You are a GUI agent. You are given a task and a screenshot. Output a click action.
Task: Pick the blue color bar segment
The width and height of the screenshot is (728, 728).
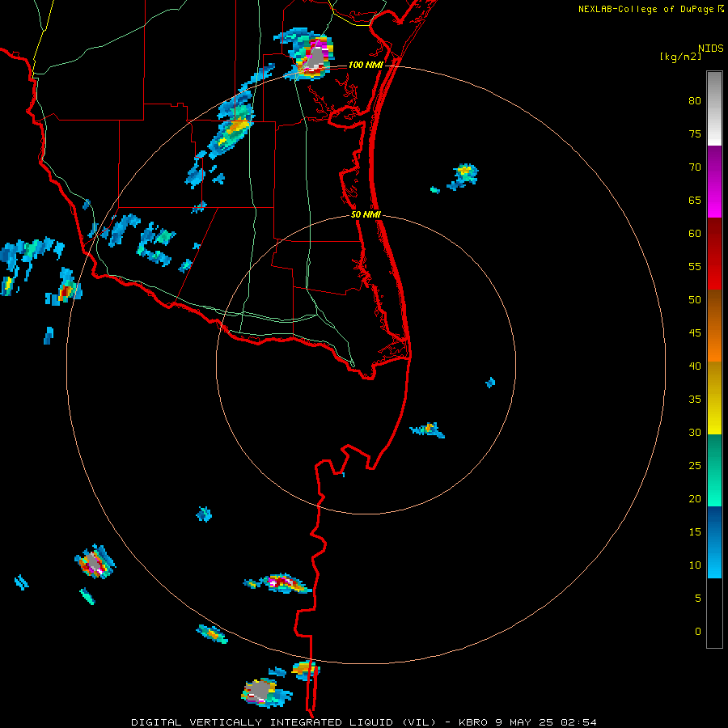(714, 542)
